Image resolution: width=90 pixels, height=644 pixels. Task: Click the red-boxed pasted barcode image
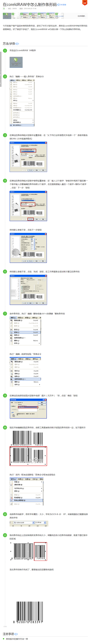[28, 456]
